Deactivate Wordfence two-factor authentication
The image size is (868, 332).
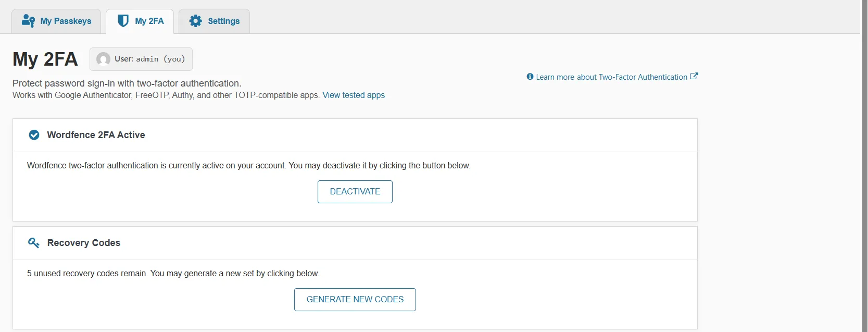point(355,192)
